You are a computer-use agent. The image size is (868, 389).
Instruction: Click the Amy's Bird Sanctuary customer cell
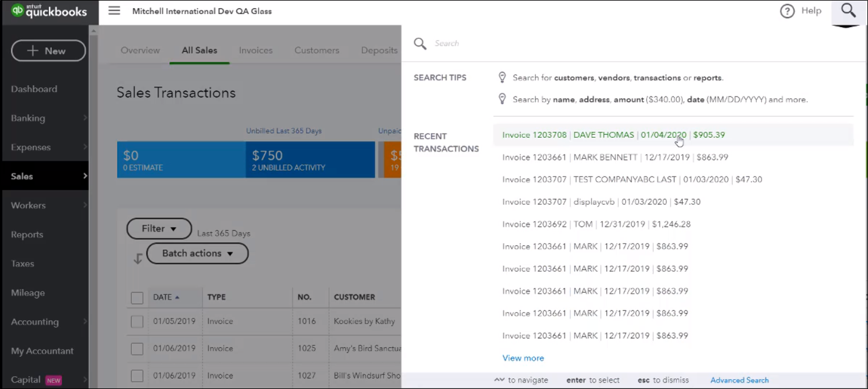[x=367, y=348]
